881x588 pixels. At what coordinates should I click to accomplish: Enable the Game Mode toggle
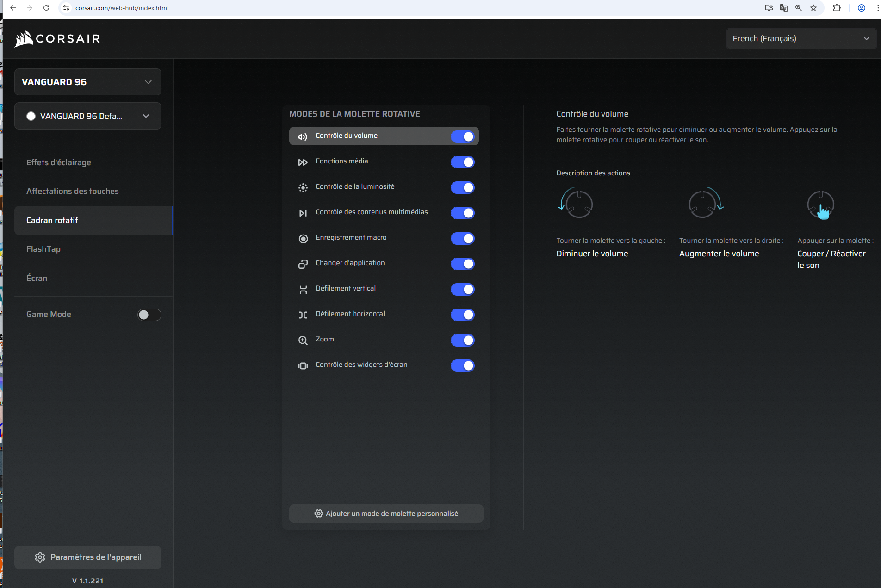(x=149, y=315)
